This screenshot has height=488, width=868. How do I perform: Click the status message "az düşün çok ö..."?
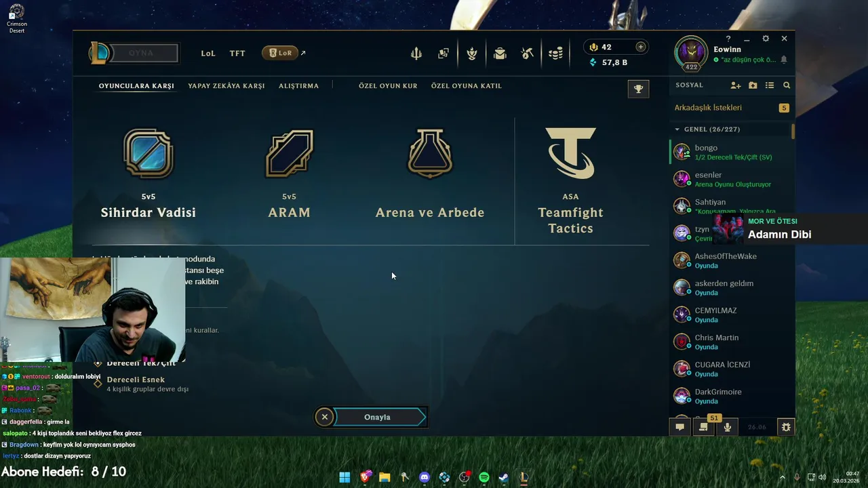pyautogui.click(x=748, y=60)
